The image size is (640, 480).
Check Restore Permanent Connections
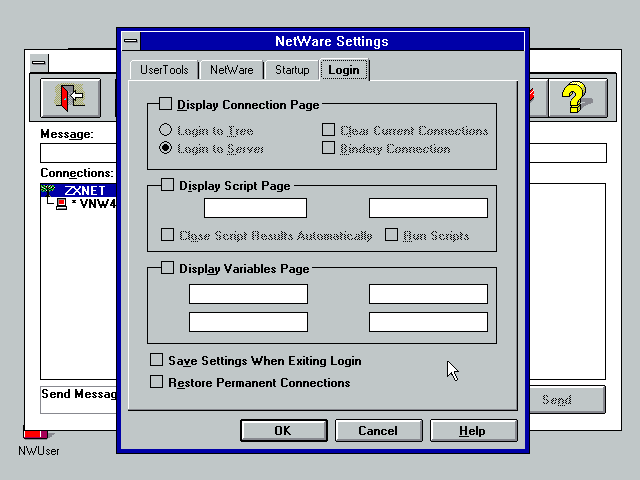[156, 382]
